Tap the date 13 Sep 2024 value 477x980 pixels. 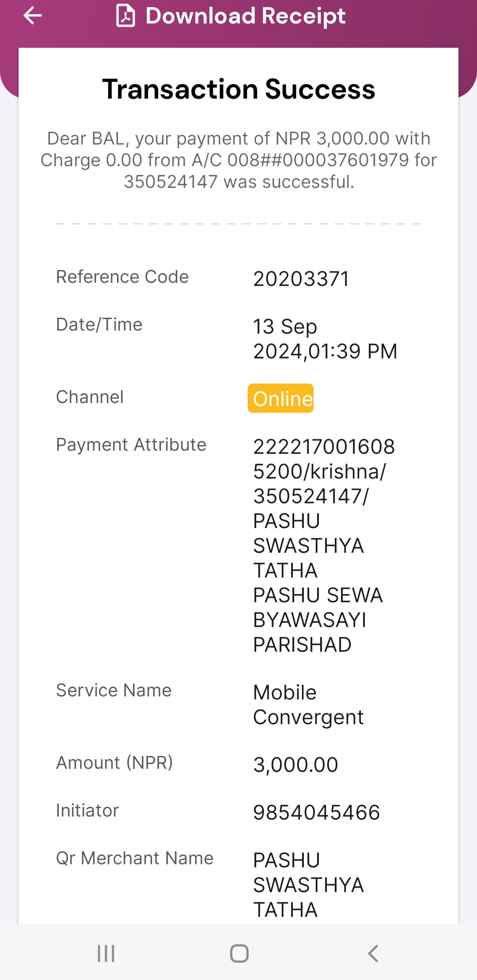pos(325,339)
